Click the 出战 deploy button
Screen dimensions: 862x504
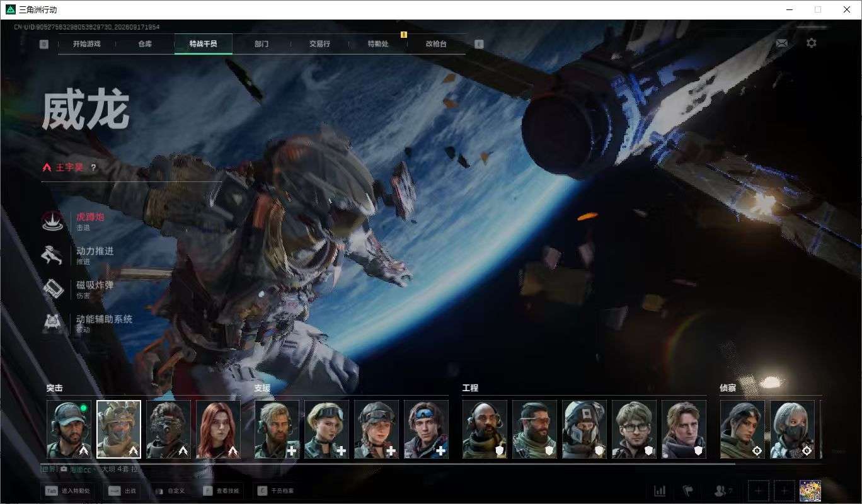tap(123, 491)
